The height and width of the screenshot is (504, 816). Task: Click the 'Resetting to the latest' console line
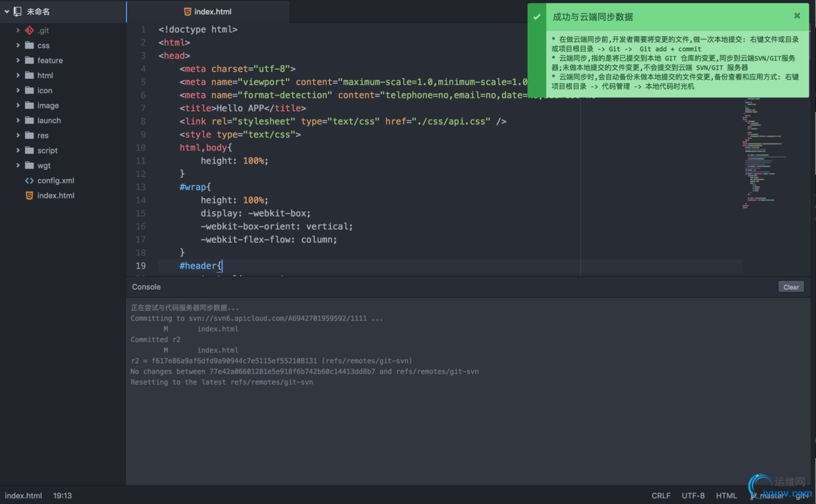(x=222, y=382)
